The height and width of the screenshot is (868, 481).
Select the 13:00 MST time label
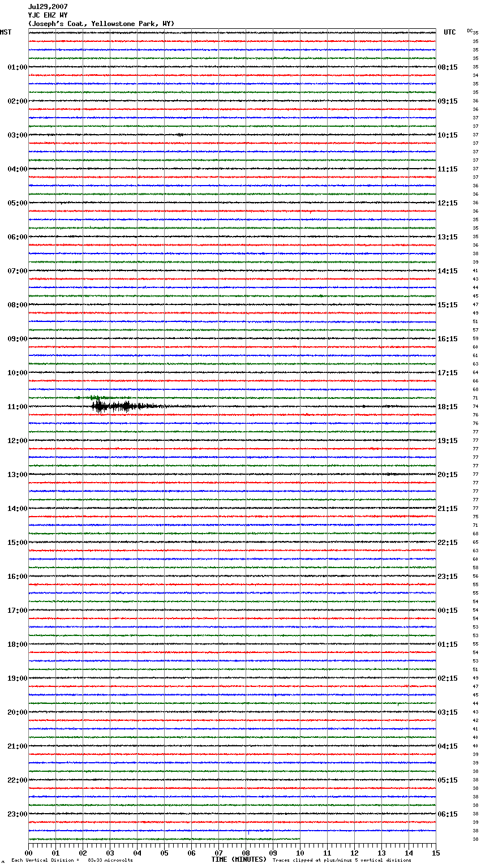point(18,475)
